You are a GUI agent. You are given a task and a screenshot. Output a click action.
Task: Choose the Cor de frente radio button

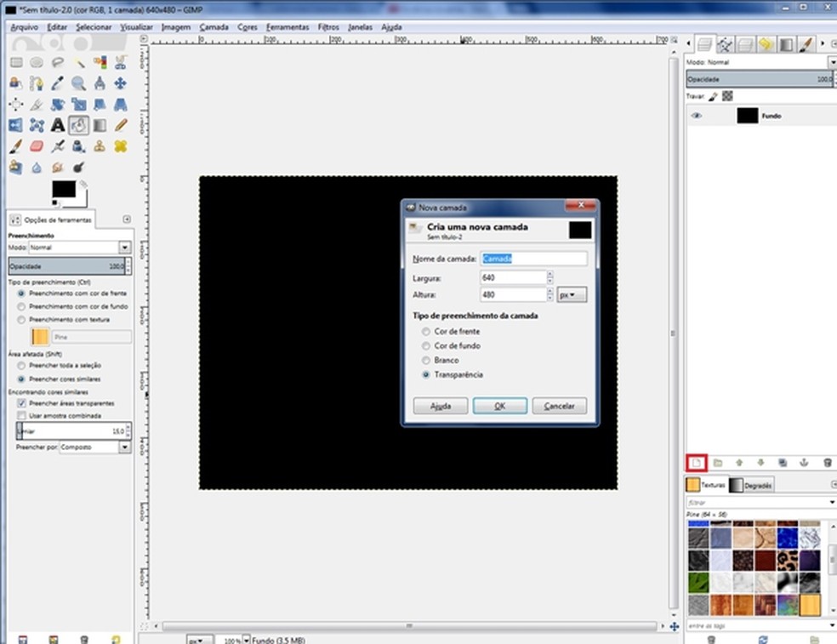(x=426, y=331)
